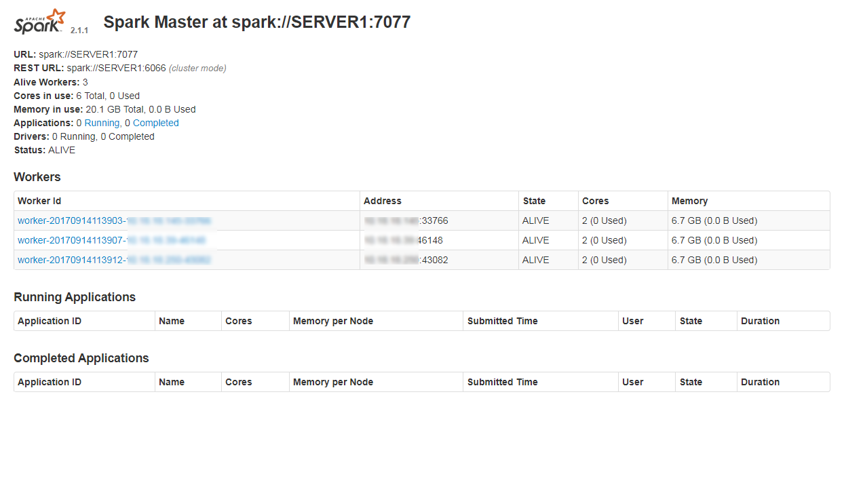Click the Drivers status line

click(84, 136)
